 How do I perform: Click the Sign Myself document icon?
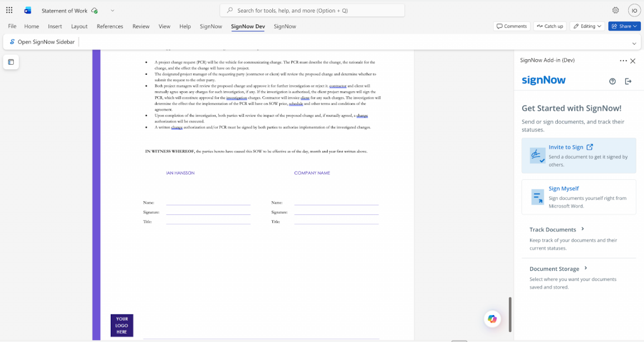(537, 197)
